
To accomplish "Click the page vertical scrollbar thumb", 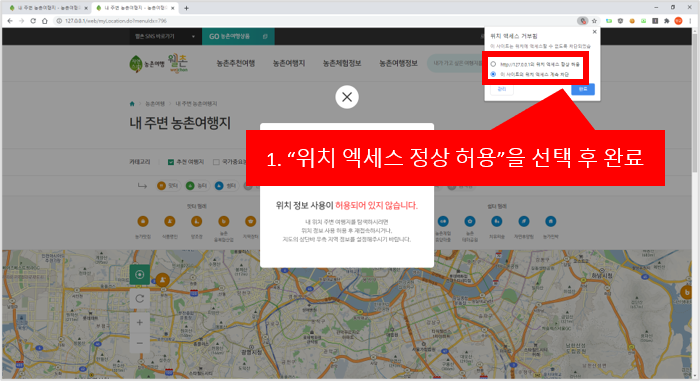I will (695, 103).
